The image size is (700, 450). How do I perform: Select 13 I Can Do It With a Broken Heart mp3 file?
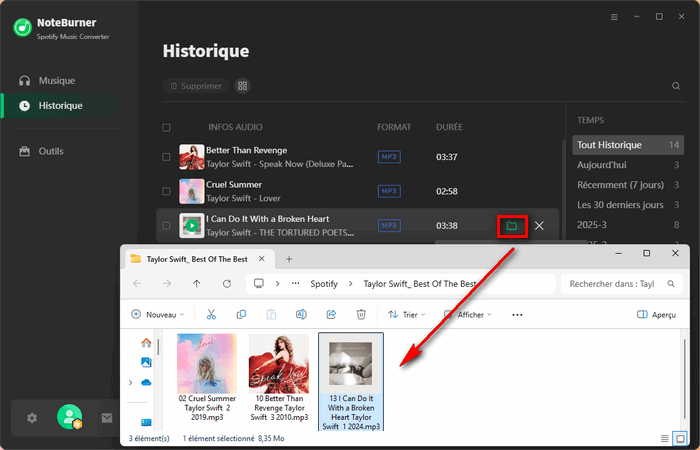coord(351,382)
